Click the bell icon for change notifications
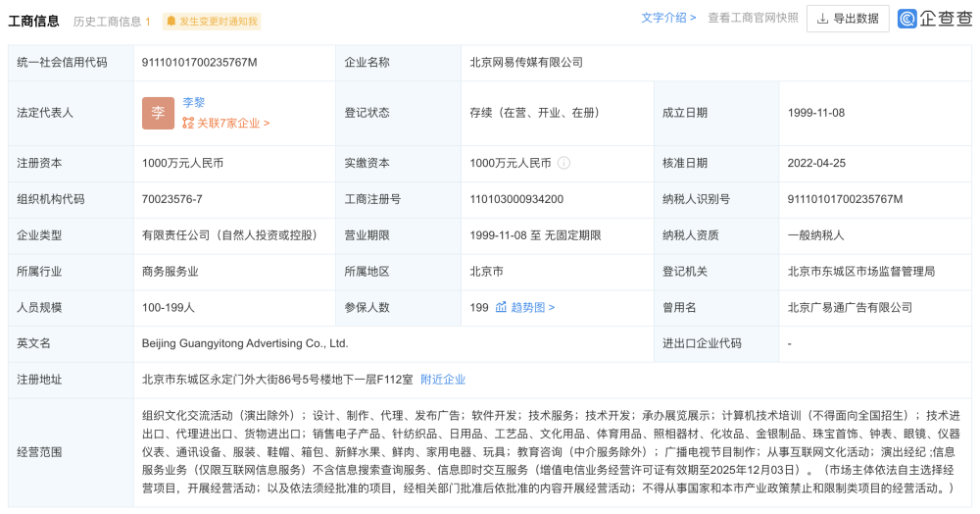 click(171, 22)
